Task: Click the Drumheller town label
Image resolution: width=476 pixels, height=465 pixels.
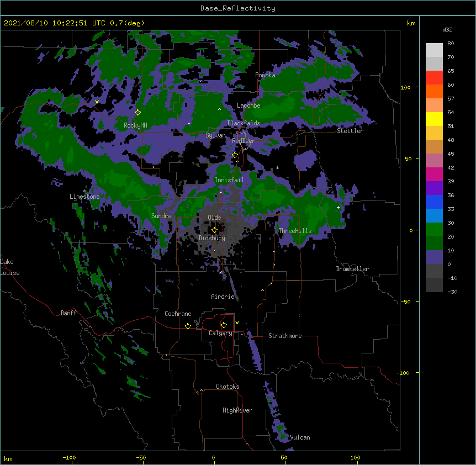Action: [x=352, y=269]
